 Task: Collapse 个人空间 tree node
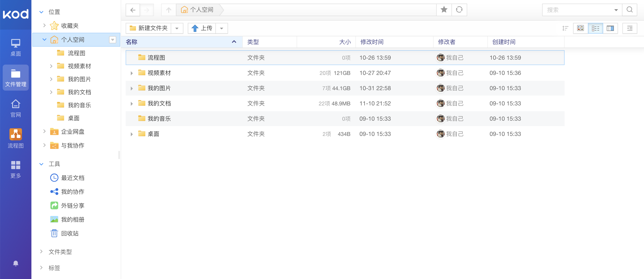point(44,39)
